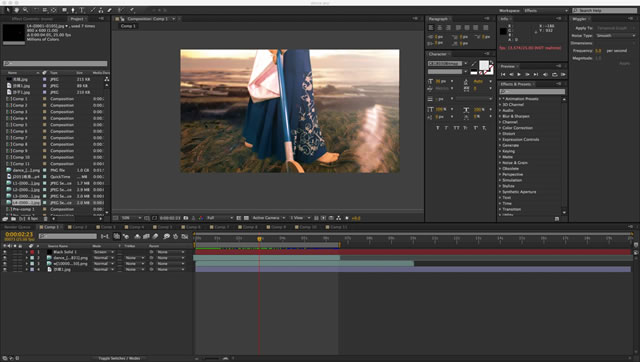Start RAM preview in Preview panel
The width and height of the screenshot is (640, 362).
click(563, 75)
